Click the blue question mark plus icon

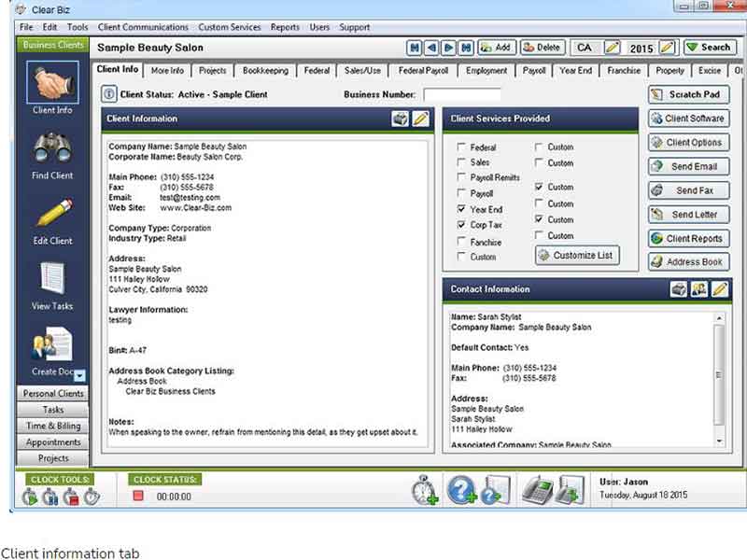pos(461,490)
